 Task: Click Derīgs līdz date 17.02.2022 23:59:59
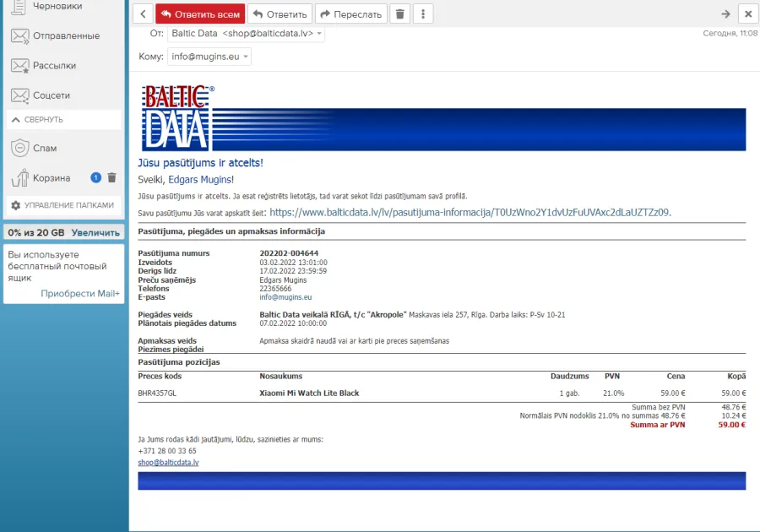[293, 271]
